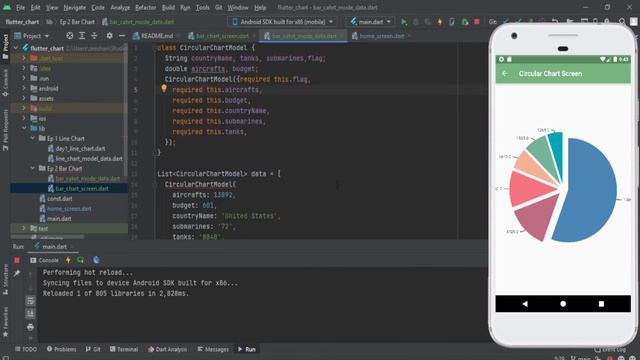Tap the back arrow in Circular Chart Screen

pos(505,73)
